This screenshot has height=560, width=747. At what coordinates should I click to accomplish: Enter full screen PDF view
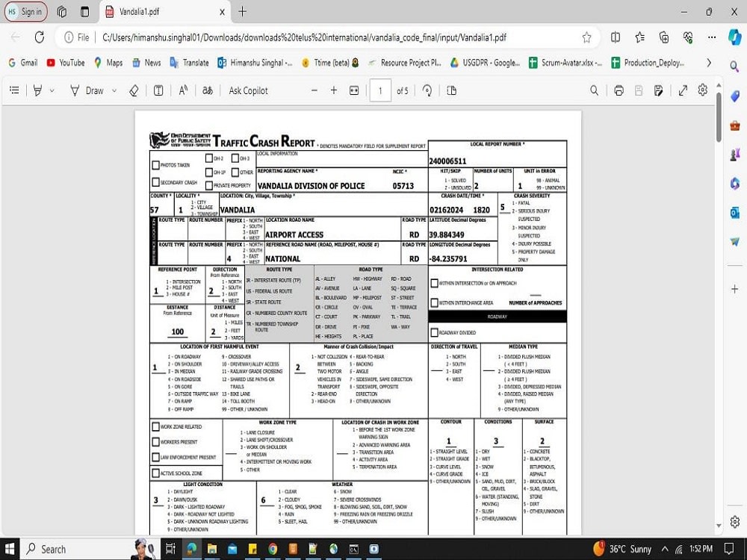[684, 90]
